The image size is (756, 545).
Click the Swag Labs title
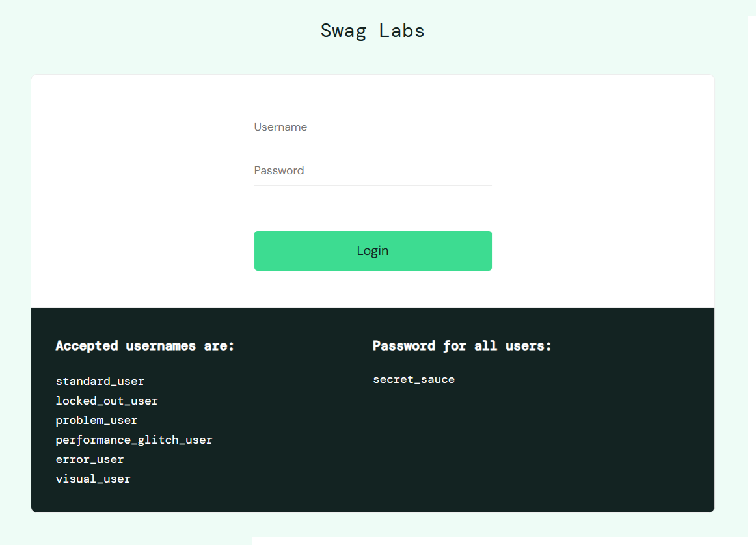tap(373, 30)
